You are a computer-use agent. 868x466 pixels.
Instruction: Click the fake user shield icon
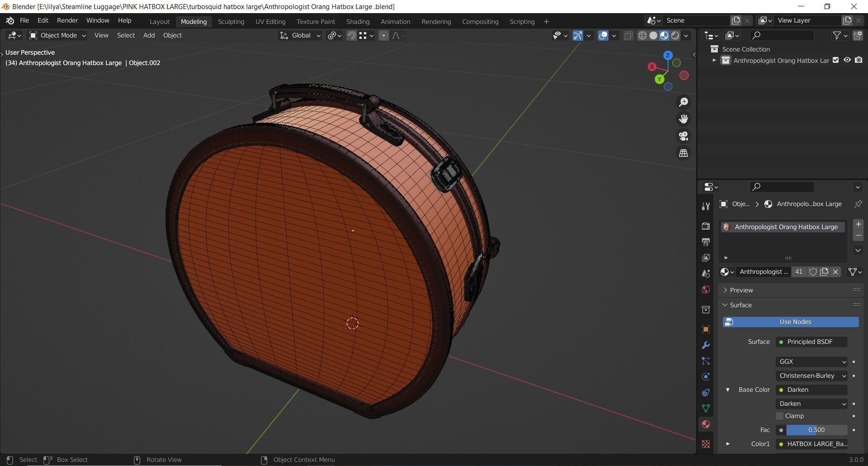(x=813, y=272)
